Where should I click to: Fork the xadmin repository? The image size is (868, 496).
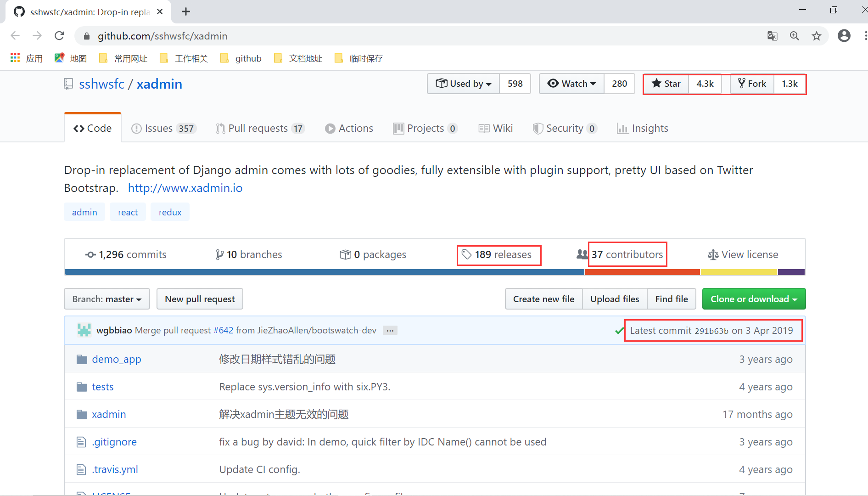[x=752, y=84]
